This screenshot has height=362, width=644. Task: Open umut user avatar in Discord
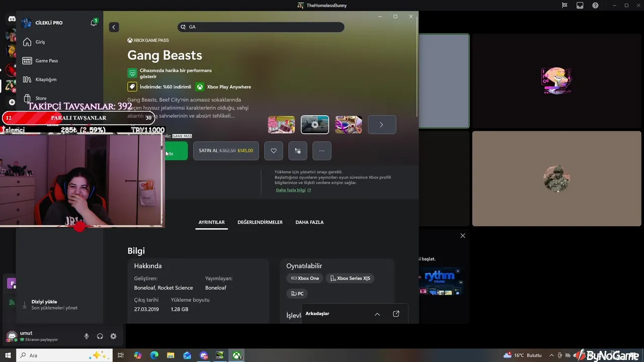(12, 336)
